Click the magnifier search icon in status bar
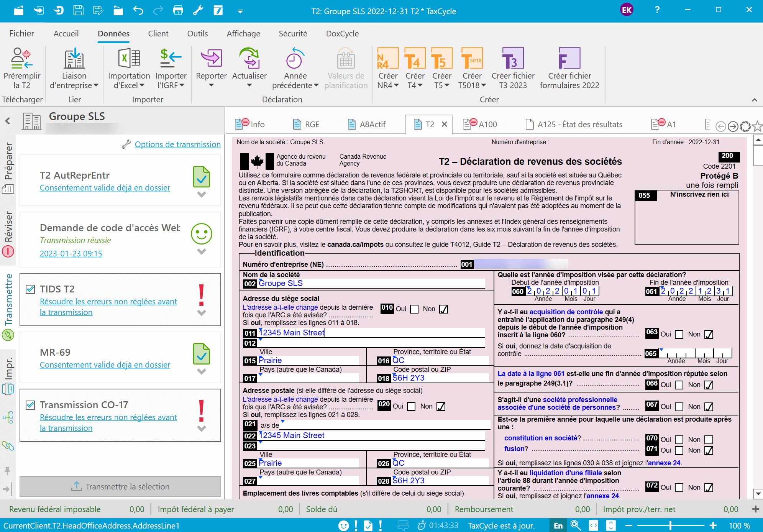This screenshot has height=532, width=763. point(575,525)
